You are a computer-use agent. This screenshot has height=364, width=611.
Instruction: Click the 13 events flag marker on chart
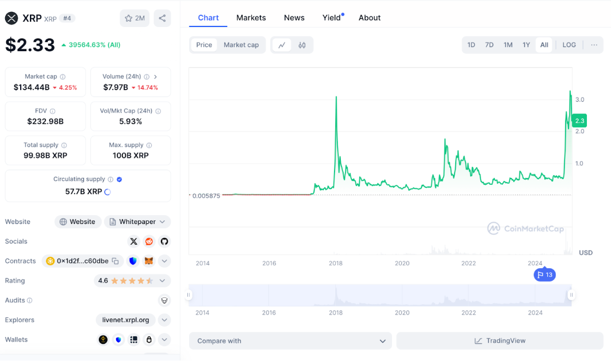[544, 275]
